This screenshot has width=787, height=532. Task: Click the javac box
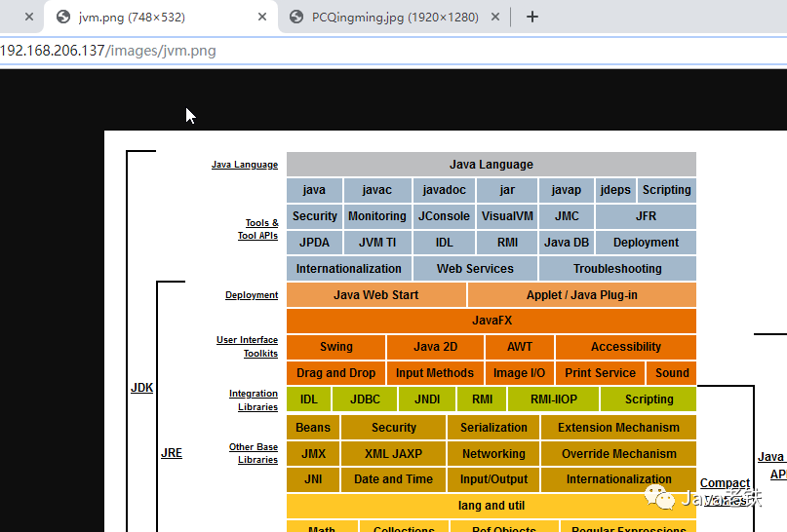pos(377,190)
